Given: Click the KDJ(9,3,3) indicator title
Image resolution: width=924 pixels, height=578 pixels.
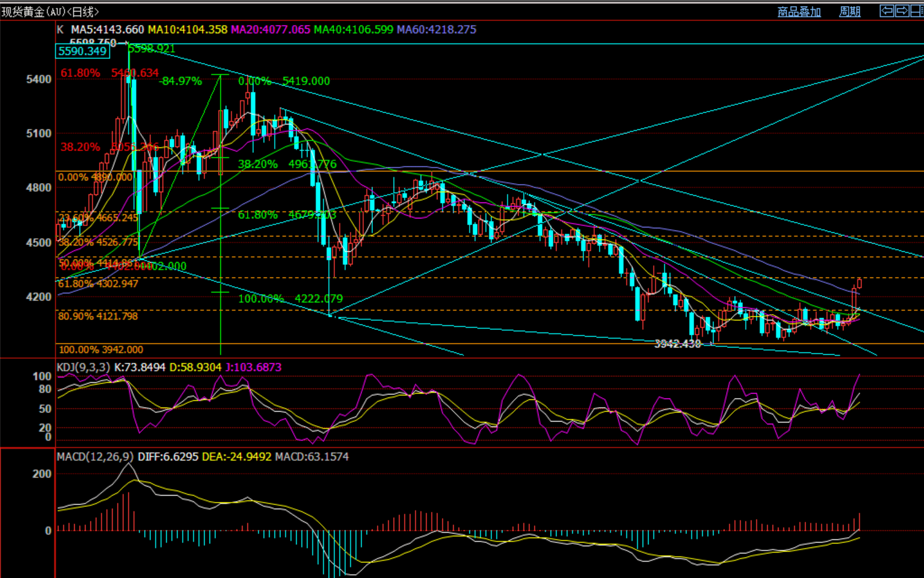Looking at the screenshot, I should point(84,367).
